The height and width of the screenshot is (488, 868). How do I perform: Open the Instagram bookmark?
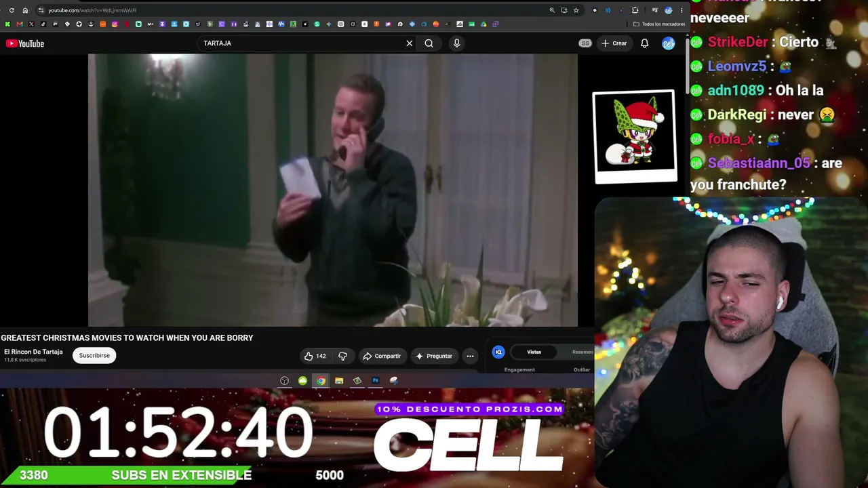115,24
